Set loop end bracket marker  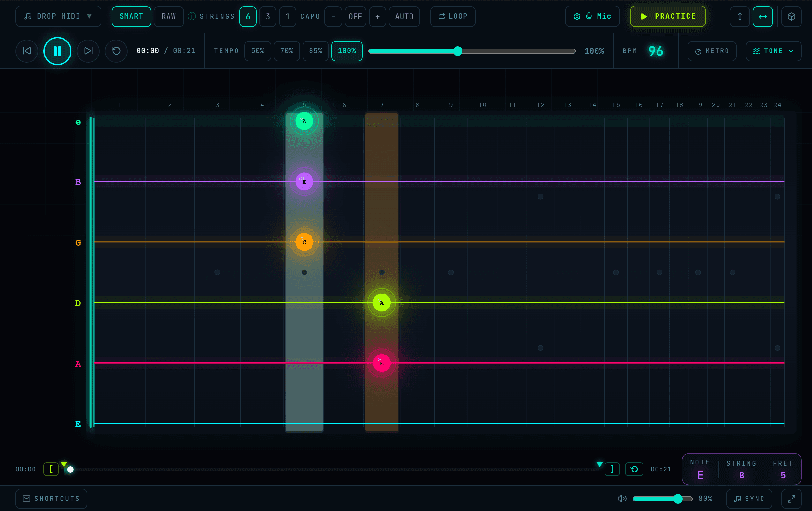click(x=612, y=469)
